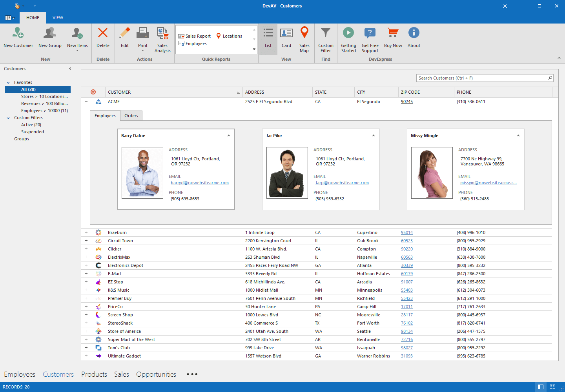Open the Sales Map view
The width and height of the screenshot is (565, 392).
(x=304, y=33)
